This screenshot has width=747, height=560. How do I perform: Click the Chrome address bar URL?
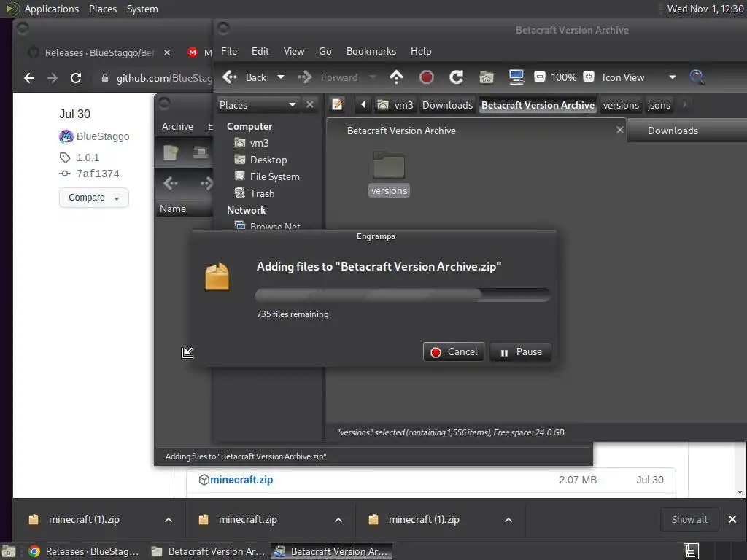click(164, 78)
